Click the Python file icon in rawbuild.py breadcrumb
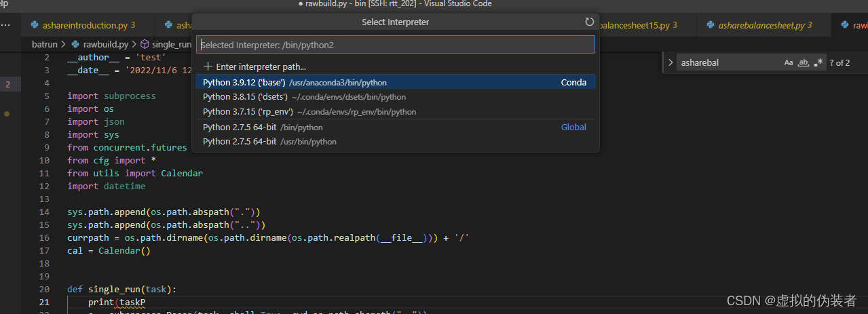 (76, 44)
